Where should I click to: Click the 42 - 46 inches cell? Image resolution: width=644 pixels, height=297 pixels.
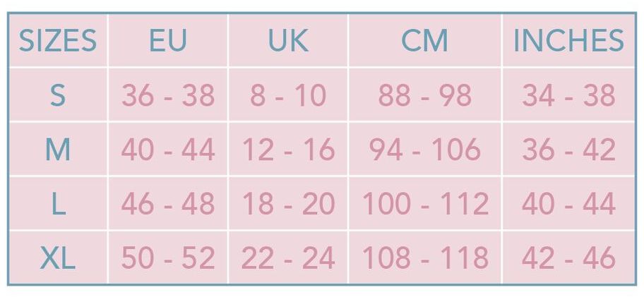pos(569,258)
